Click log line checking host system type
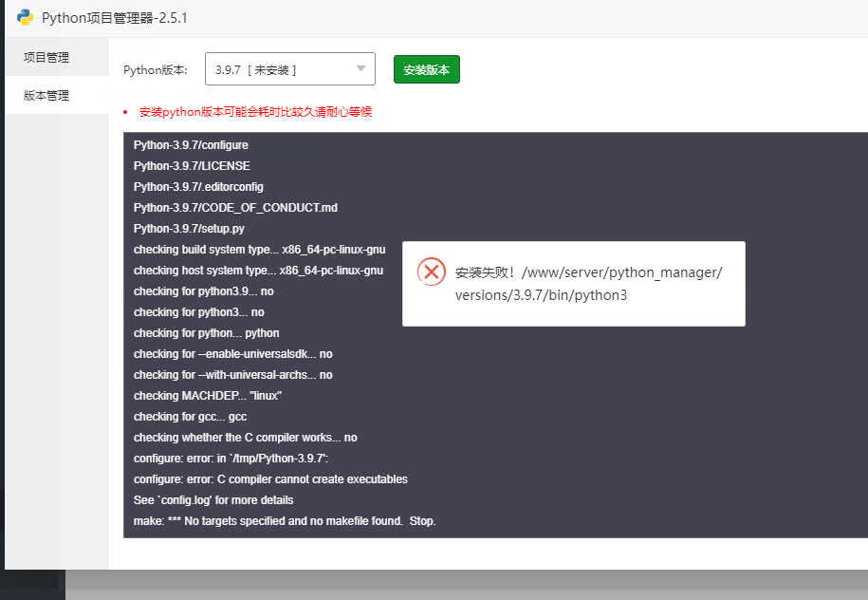 (x=258, y=271)
